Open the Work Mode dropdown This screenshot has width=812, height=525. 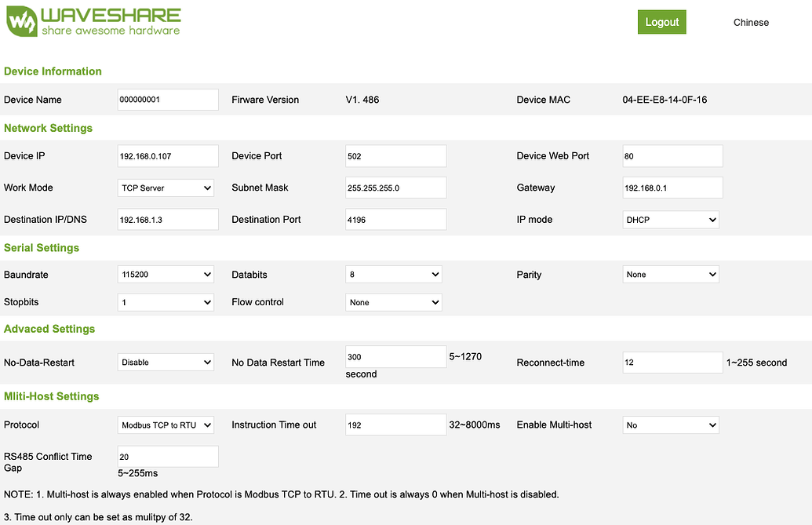(166, 188)
